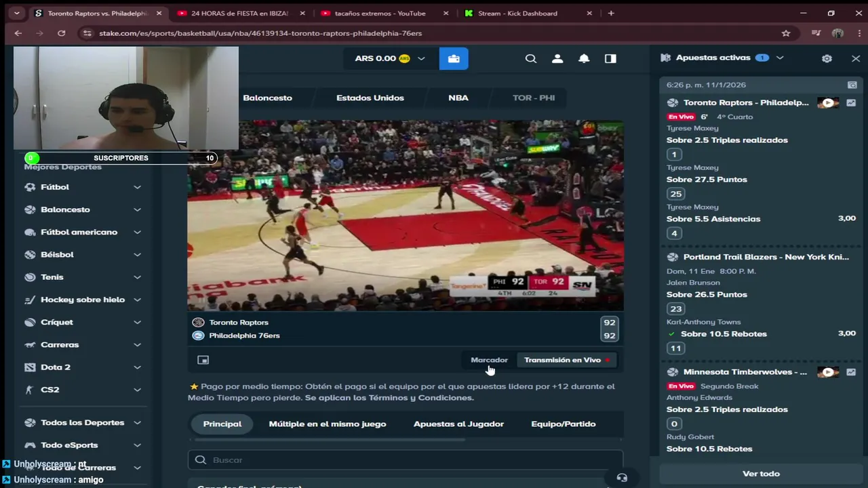
Task: Open stats chart icon for Toronto Raptors bet
Action: point(851,103)
